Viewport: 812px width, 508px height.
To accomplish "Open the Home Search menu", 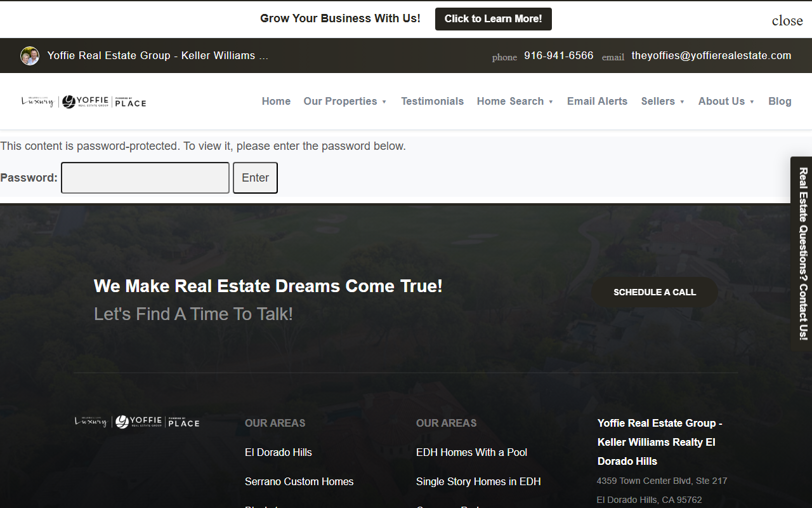I will pos(510,102).
